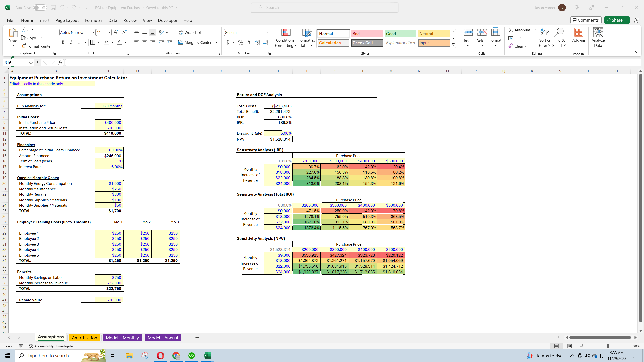The height and width of the screenshot is (362, 644).
Task: Apply the Percent Style number format
Action: 240,42
